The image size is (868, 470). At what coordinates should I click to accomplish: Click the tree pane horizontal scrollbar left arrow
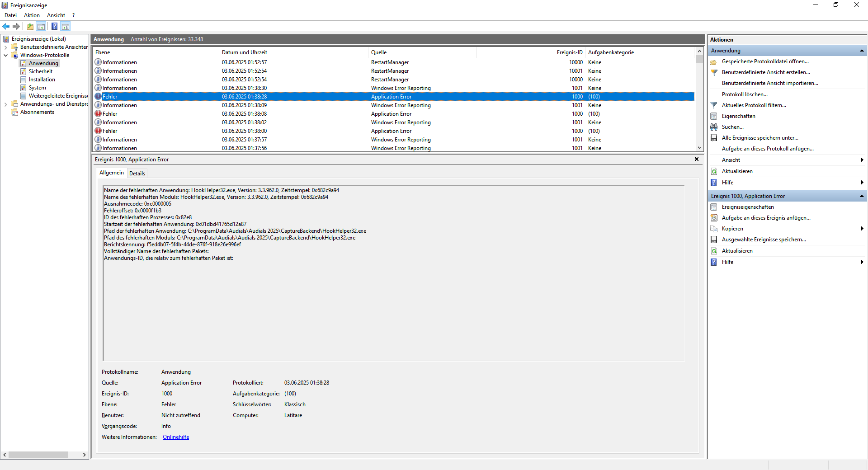[x=5, y=455]
